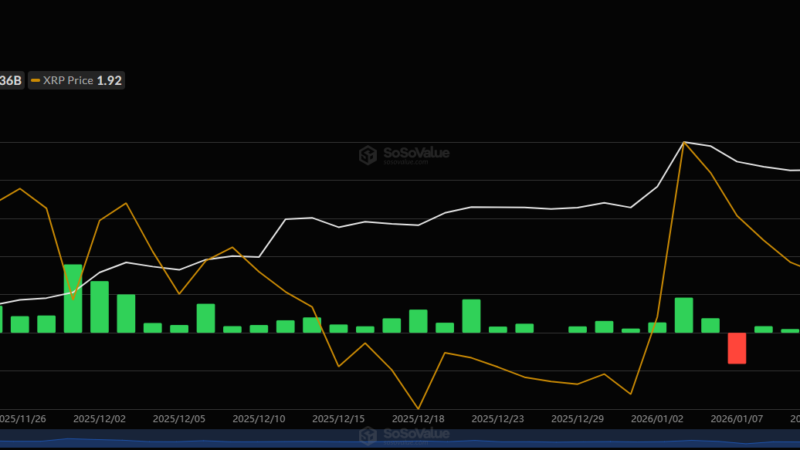Click the 2025/12/05 date label

click(179, 419)
